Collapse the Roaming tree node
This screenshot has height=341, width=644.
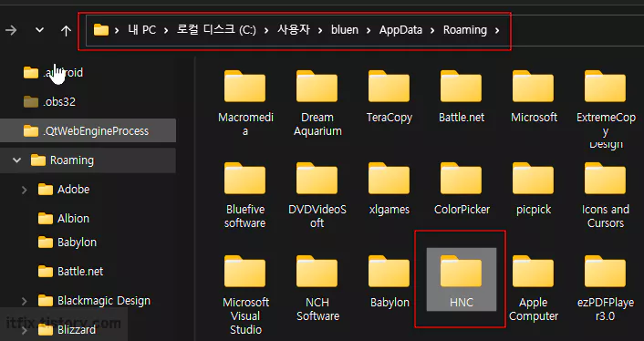(16, 160)
